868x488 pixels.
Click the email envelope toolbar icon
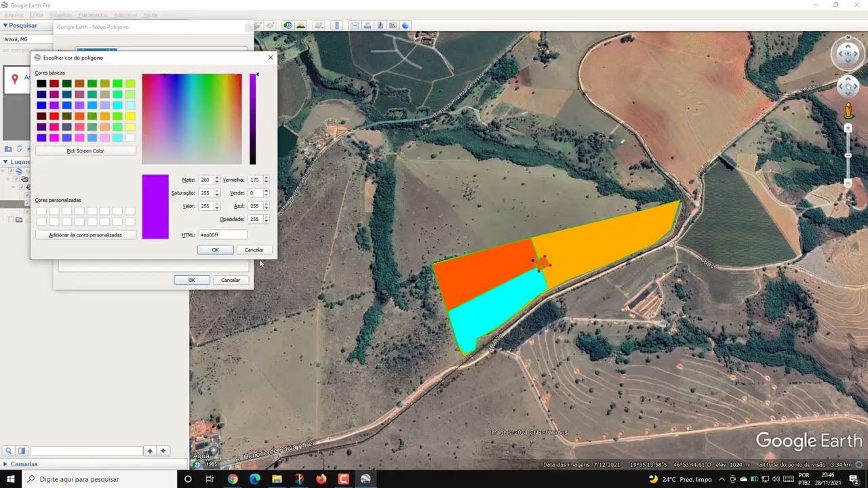pyautogui.click(x=355, y=25)
